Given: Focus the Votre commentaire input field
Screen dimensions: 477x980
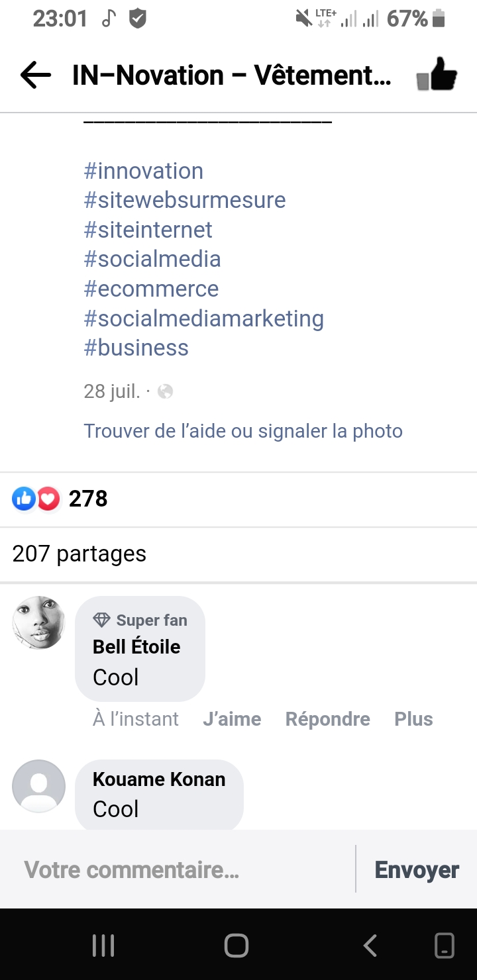Looking at the screenshot, I should coord(179,869).
